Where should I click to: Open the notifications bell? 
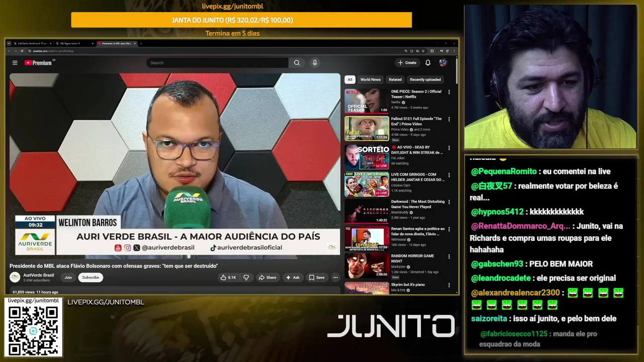click(428, 63)
